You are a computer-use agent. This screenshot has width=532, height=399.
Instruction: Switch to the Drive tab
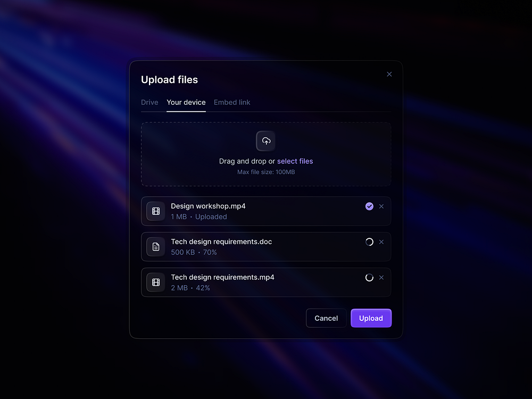coord(149,103)
